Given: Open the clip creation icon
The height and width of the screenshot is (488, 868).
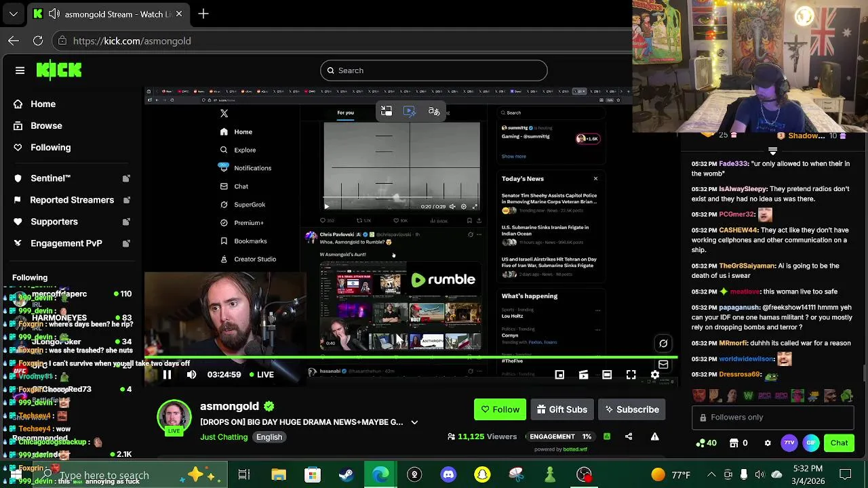Looking at the screenshot, I should pos(583,374).
